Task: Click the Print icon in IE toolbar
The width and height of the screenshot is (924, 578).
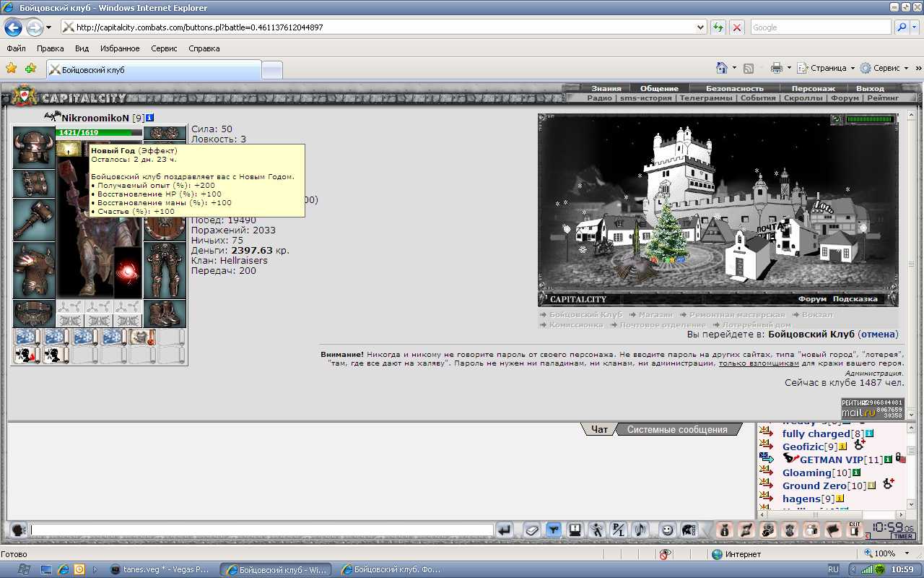Action: click(777, 68)
